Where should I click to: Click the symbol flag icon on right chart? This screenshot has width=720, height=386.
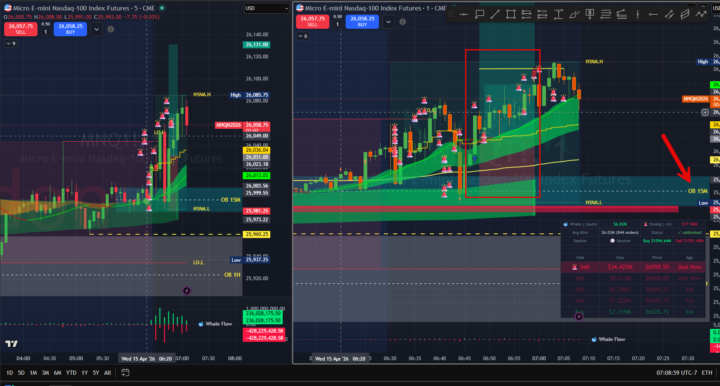click(300, 8)
